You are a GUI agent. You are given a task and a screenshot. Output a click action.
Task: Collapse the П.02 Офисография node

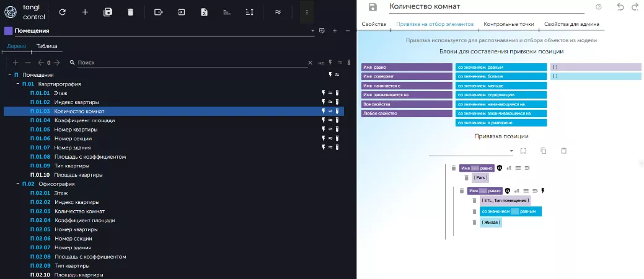pyautogui.click(x=17, y=184)
